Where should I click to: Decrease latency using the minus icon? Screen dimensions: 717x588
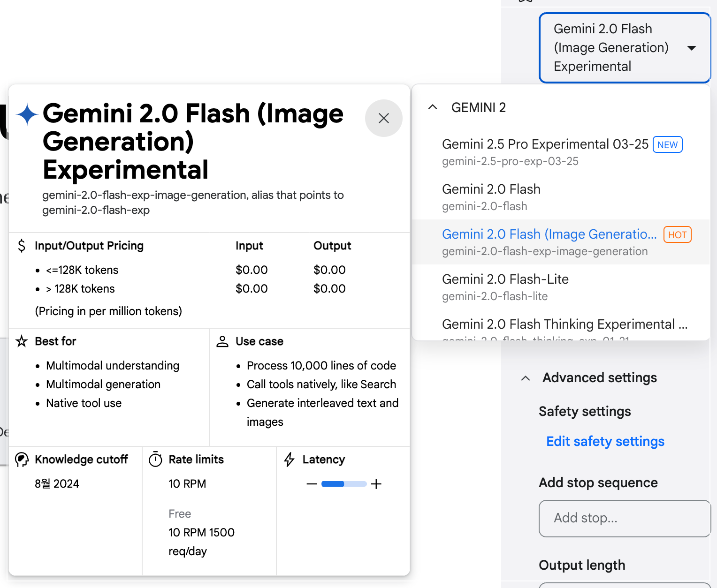pyautogui.click(x=311, y=483)
